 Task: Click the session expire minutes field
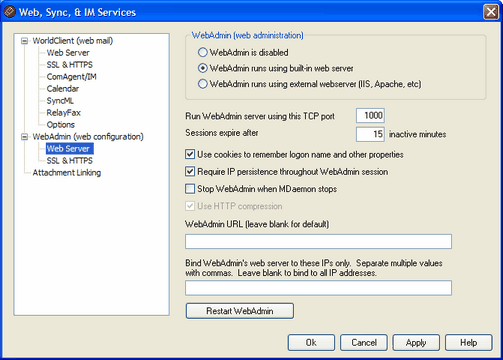click(x=370, y=134)
